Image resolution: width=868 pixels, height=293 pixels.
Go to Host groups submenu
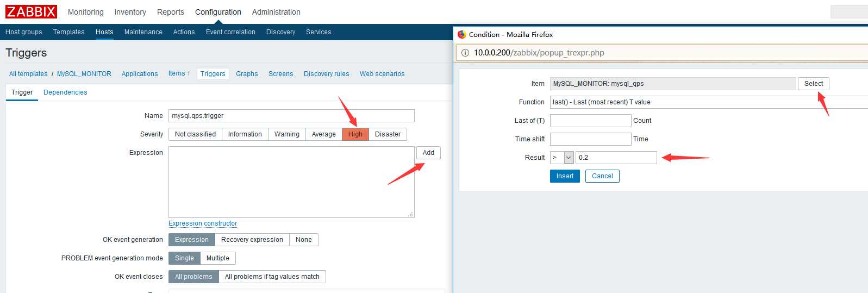[23, 32]
